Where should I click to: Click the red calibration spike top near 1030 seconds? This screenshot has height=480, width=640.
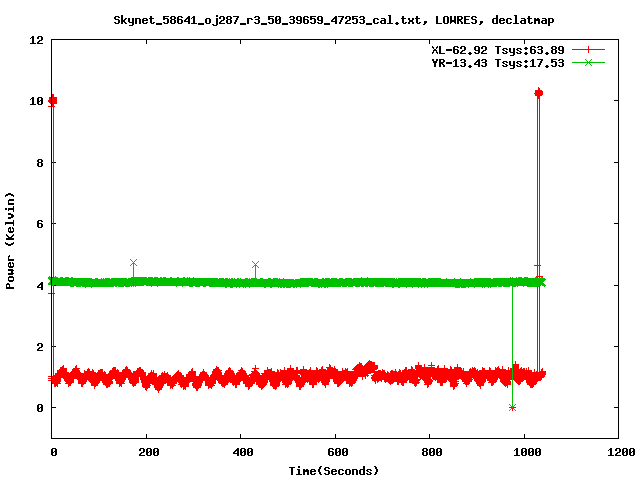pyautogui.click(x=538, y=93)
